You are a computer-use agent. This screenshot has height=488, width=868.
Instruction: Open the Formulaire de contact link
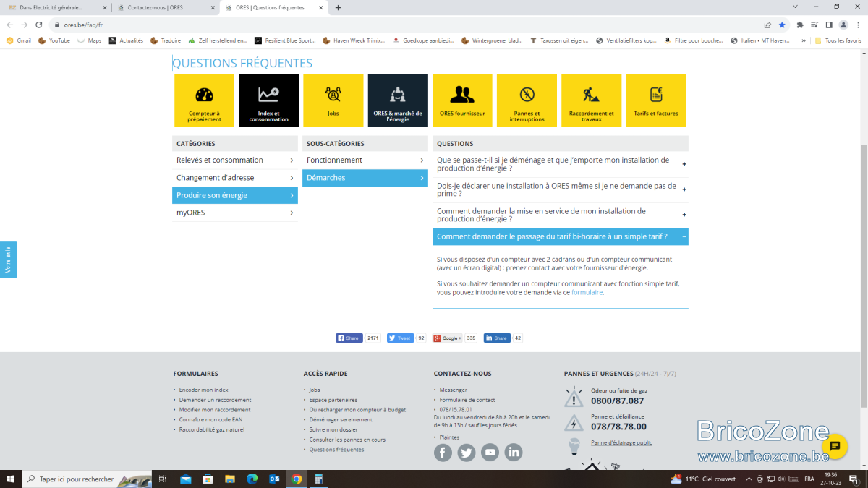(x=467, y=400)
